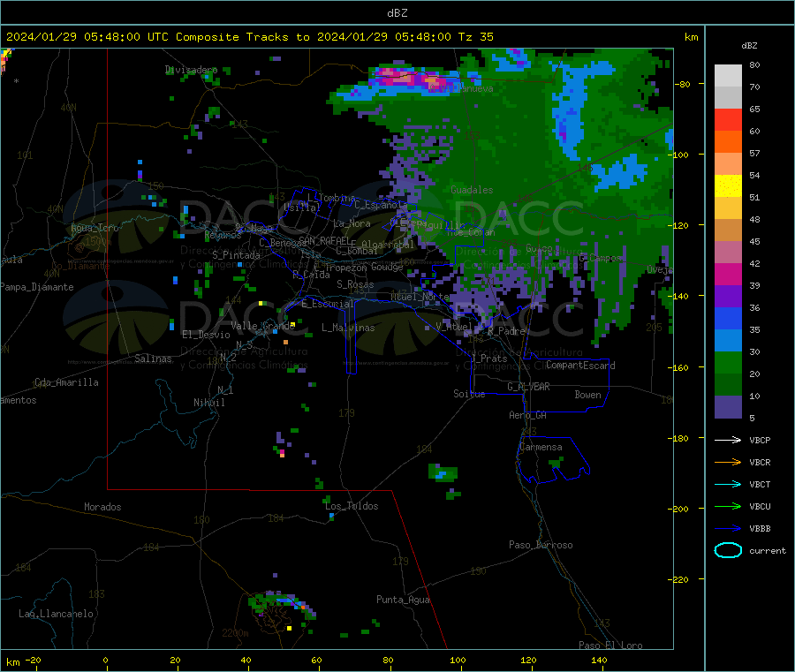Click the Guadales location label
The width and height of the screenshot is (795, 672).
coord(472,190)
